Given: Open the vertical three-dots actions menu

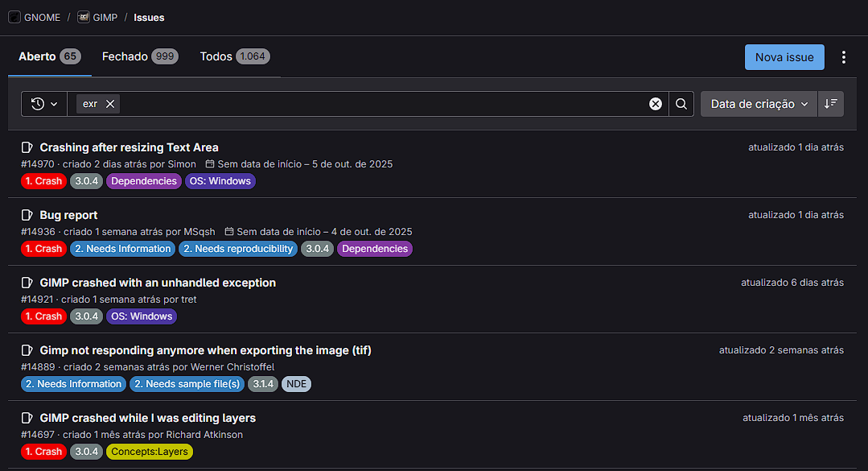Looking at the screenshot, I should (843, 57).
